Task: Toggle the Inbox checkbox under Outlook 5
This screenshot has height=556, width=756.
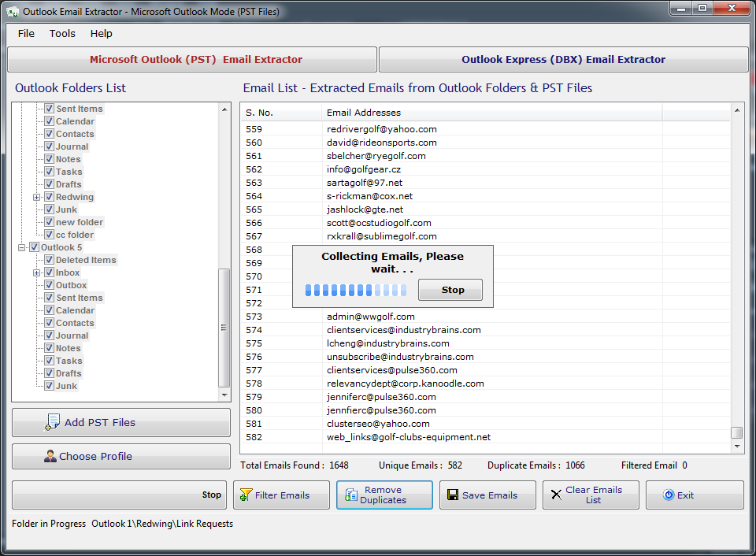Action: click(x=49, y=272)
